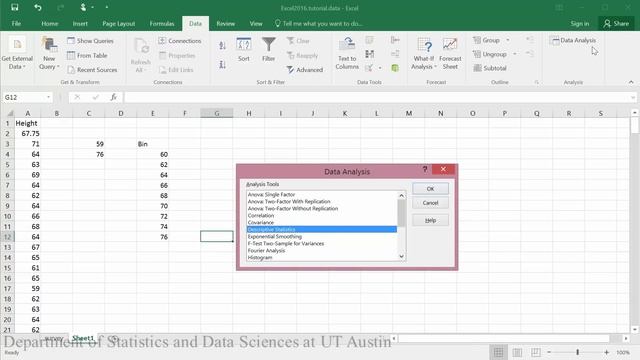Collapse the ribbon with the chevron
640x360 pixels.
click(x=631, y=82)
